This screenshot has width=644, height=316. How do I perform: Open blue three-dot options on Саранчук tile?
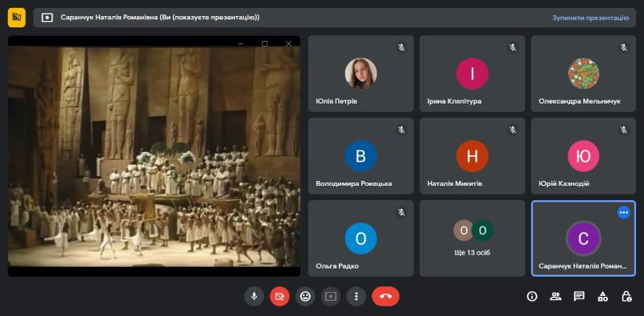(624, 212)
